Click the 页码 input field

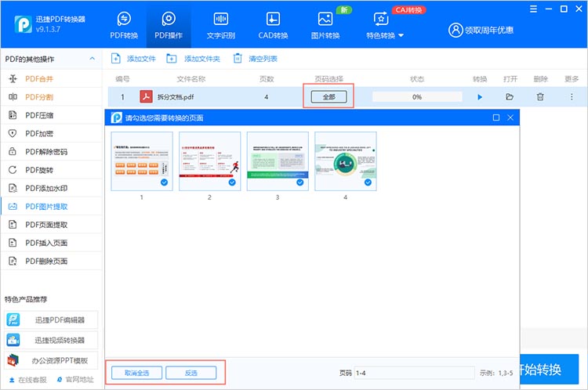click(415, 373)
